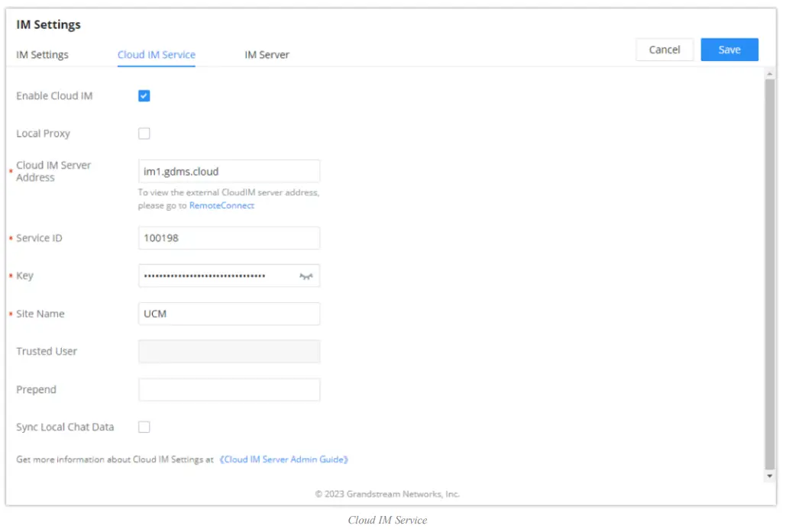This screenshot has width=786, height=532.
Task: Open the RemoteConnect link
Action: pos(222,205)
